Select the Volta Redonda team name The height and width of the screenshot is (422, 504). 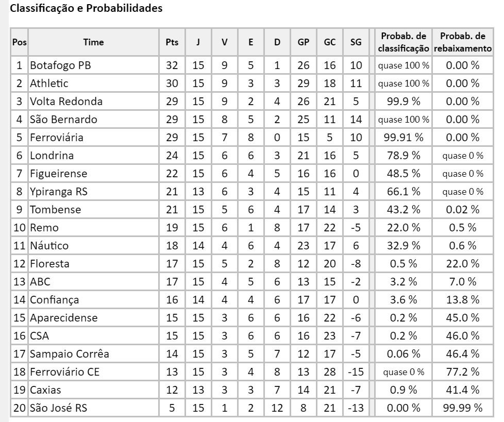tap(66, 102)
